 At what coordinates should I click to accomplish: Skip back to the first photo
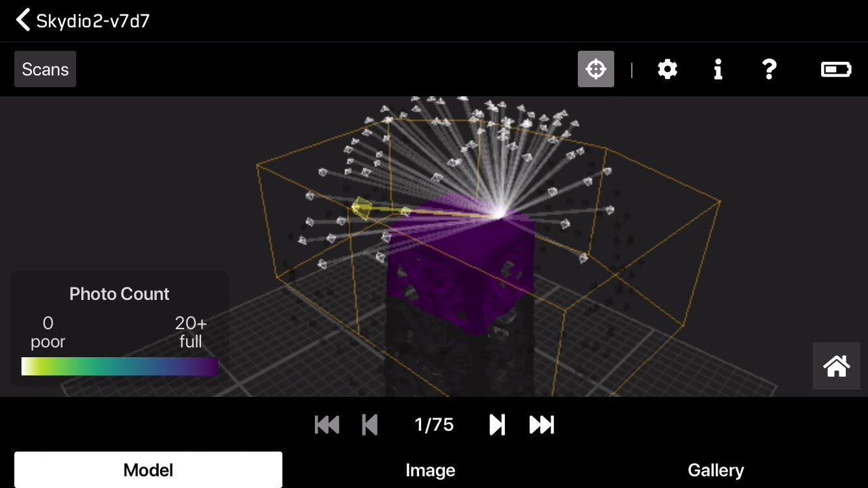[x=327, y=424]
